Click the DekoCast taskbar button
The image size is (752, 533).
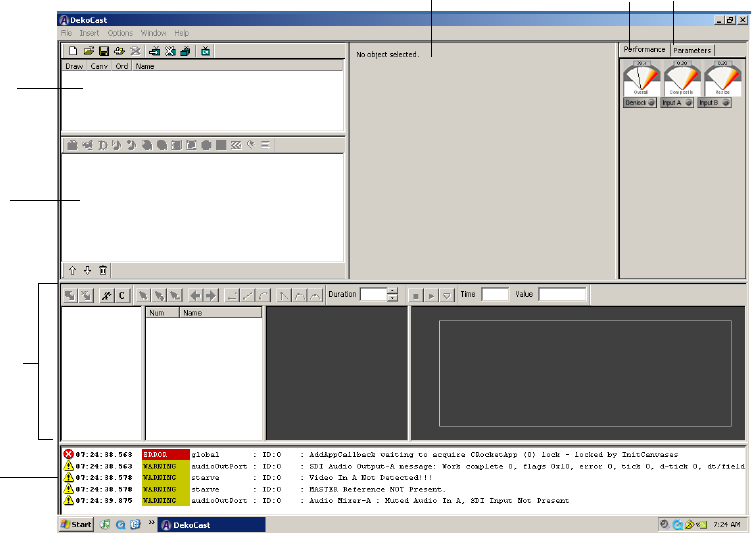click(x=212, y=525)
